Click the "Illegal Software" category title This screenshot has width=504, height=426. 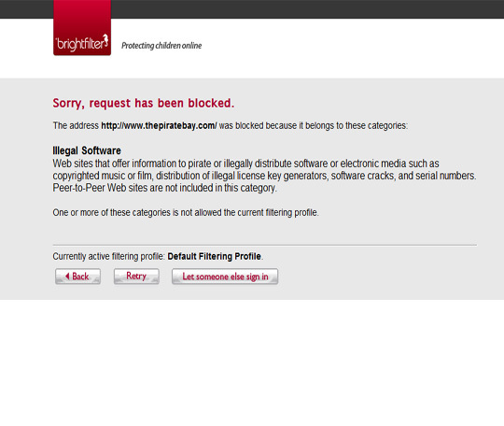(x=87, y=150)
